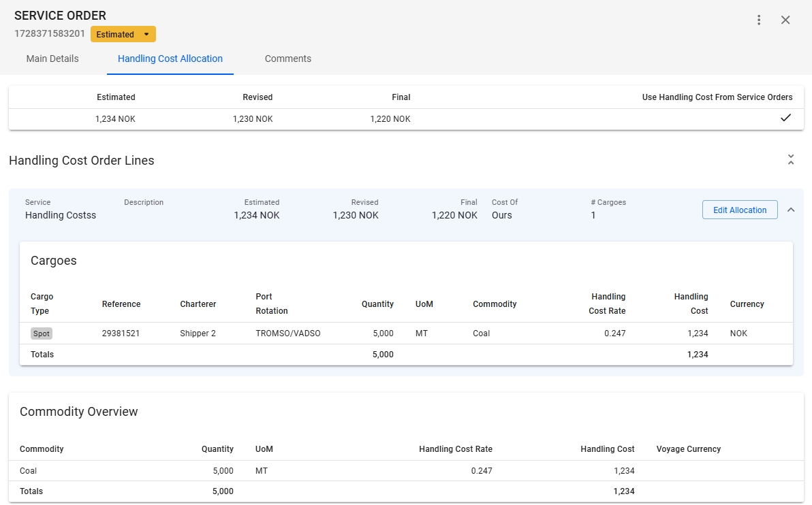Switch to the Main Details tab
The image size is (812, 505).
tap(52, 59)
